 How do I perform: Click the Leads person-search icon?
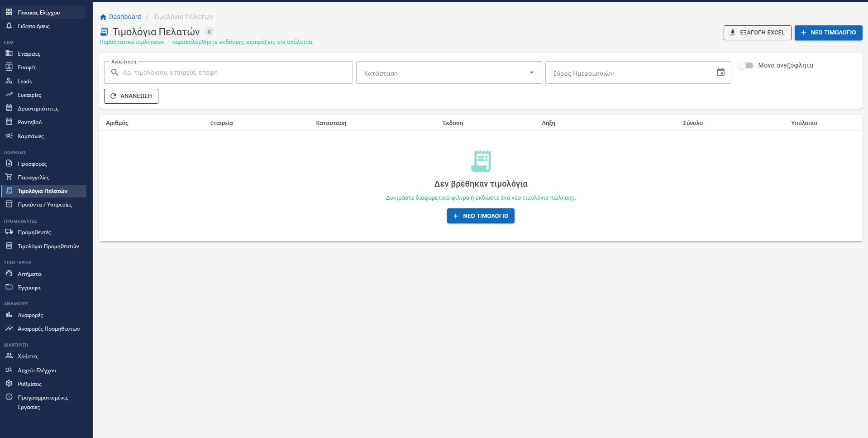pyautogui.click(x=9, y=81)
